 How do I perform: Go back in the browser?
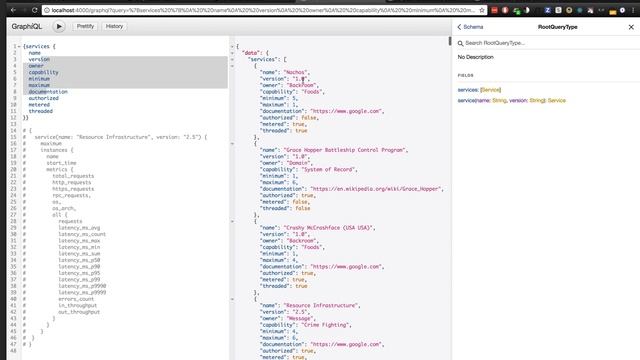point(13,10)
